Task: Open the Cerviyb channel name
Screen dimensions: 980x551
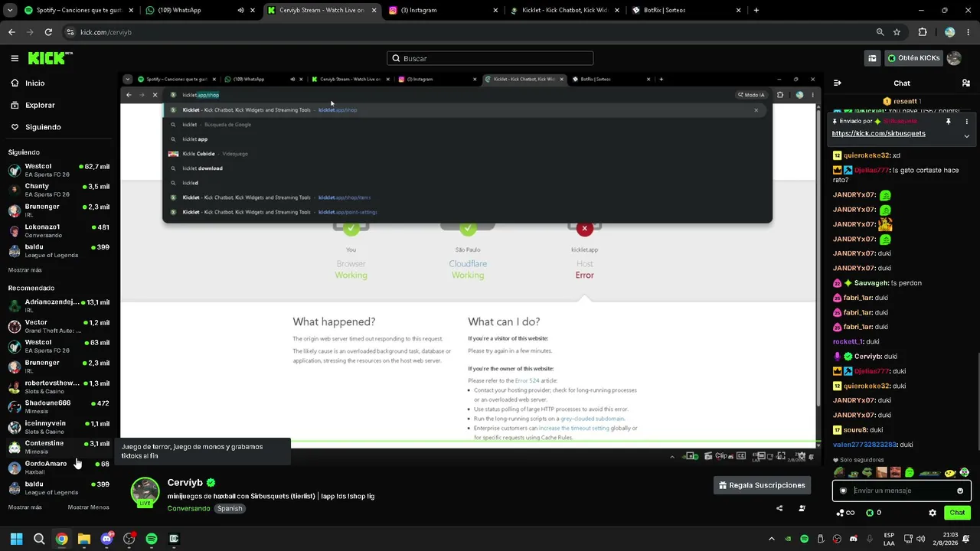Action: pyautogui.click(x=185, y=483)
